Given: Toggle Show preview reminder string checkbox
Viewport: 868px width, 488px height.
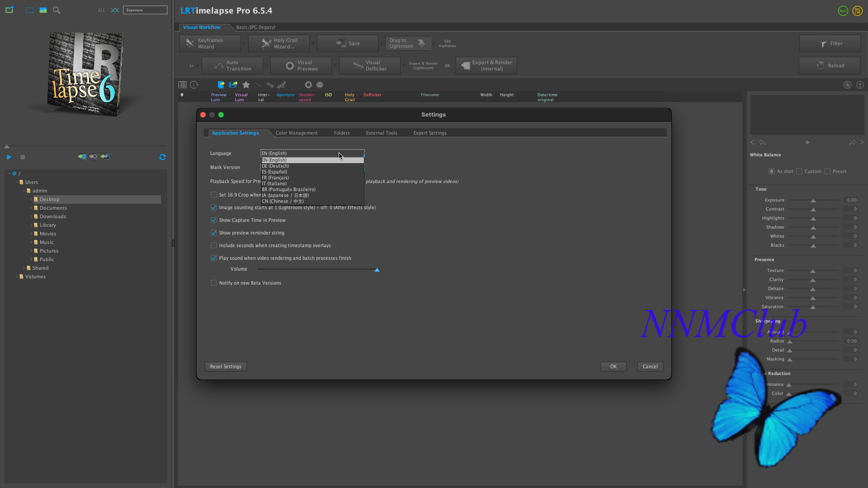Looking at the screenshot, I should tap(213, 233).
